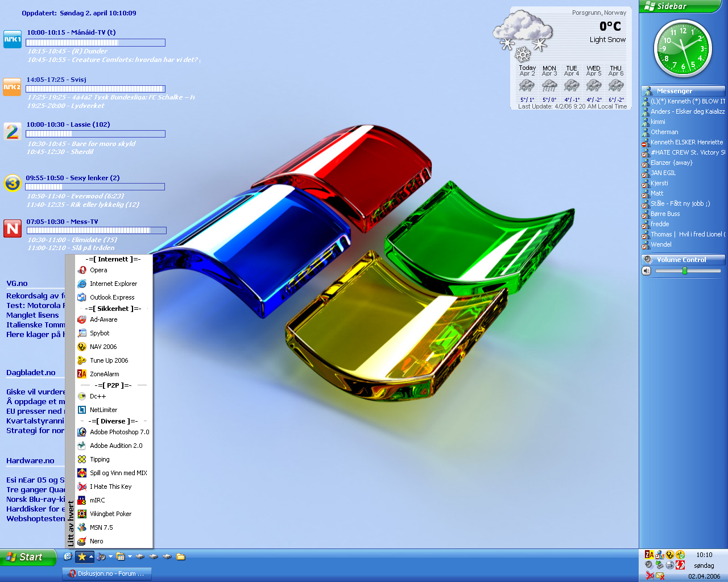Expand the music note toolbar dropdown
The height and width of the screenshot is (582, 728).
click(110, 556)
